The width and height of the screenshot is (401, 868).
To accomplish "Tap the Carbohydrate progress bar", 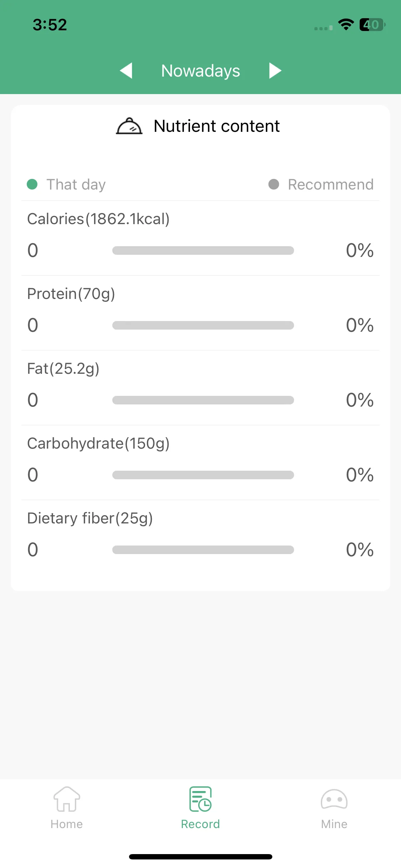I will point(203,475).
